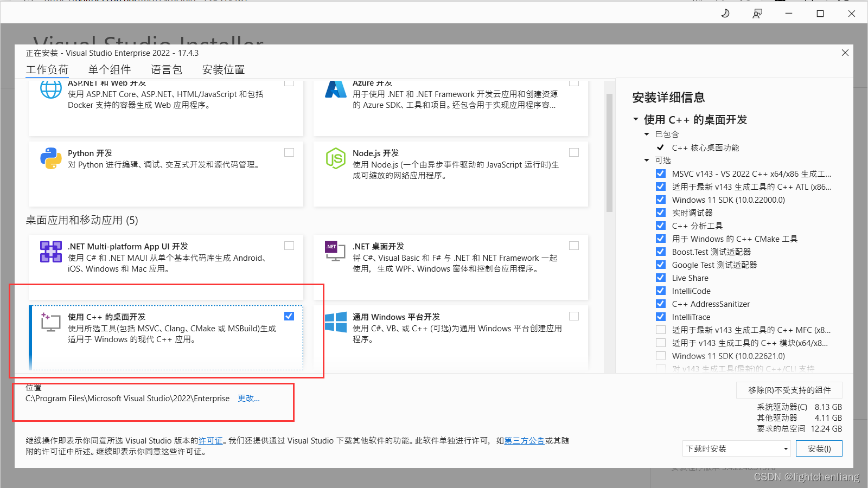Select the ASP.NET 和 Web 开发 workload card

tap(166, 108)
